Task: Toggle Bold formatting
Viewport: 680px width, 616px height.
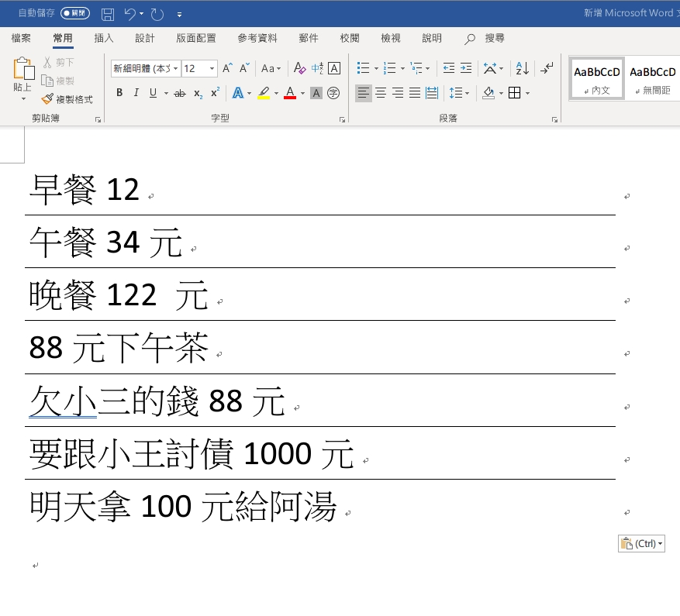Action: point(119,93)
